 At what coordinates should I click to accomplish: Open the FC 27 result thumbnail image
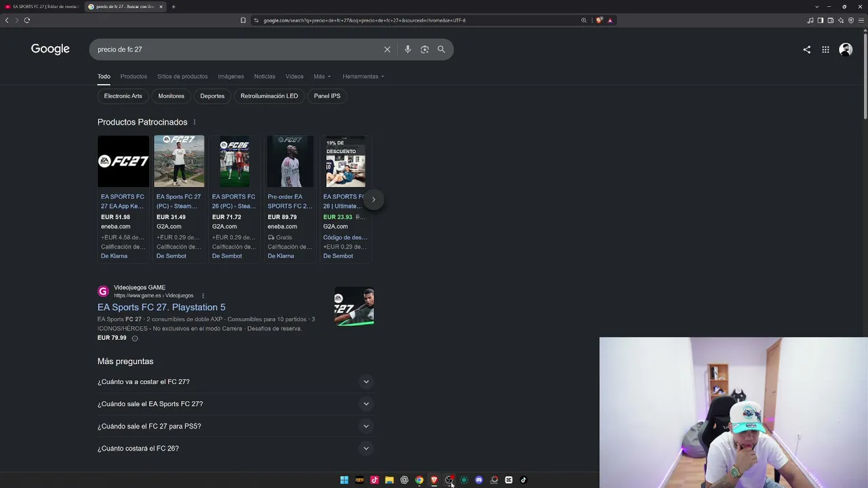(x=354, y=306)
